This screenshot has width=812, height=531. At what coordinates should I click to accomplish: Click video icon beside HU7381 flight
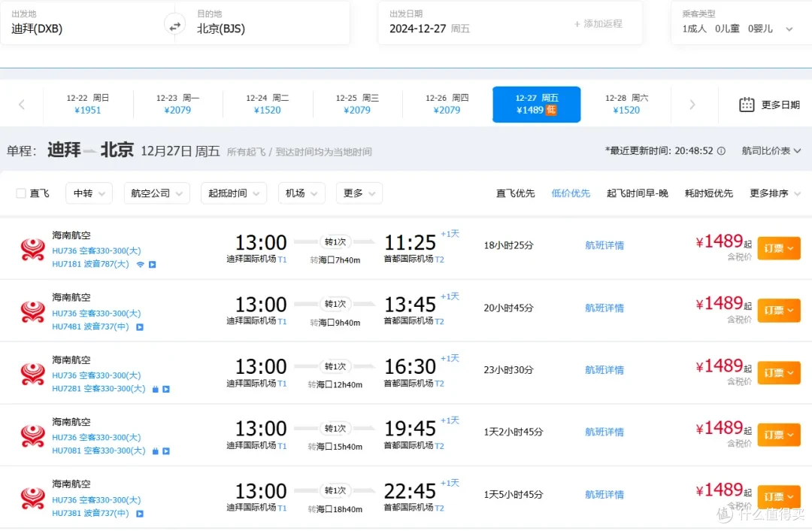[140, 514]
